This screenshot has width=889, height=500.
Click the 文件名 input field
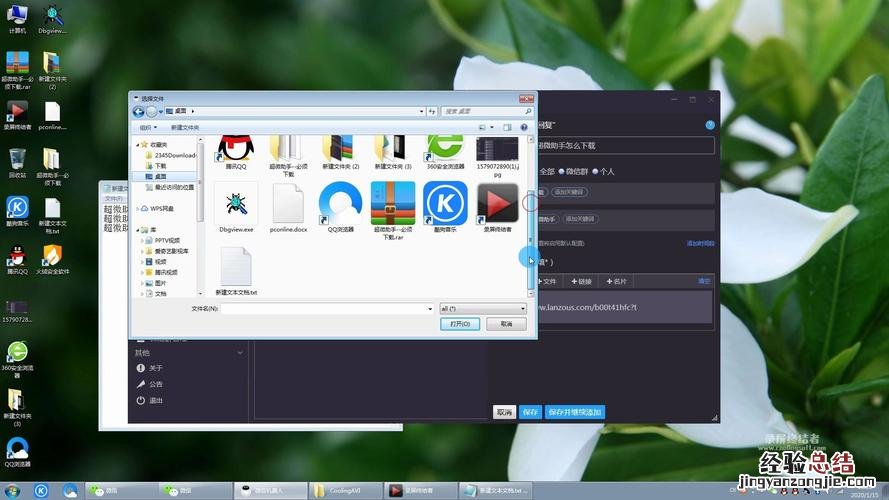327,309
